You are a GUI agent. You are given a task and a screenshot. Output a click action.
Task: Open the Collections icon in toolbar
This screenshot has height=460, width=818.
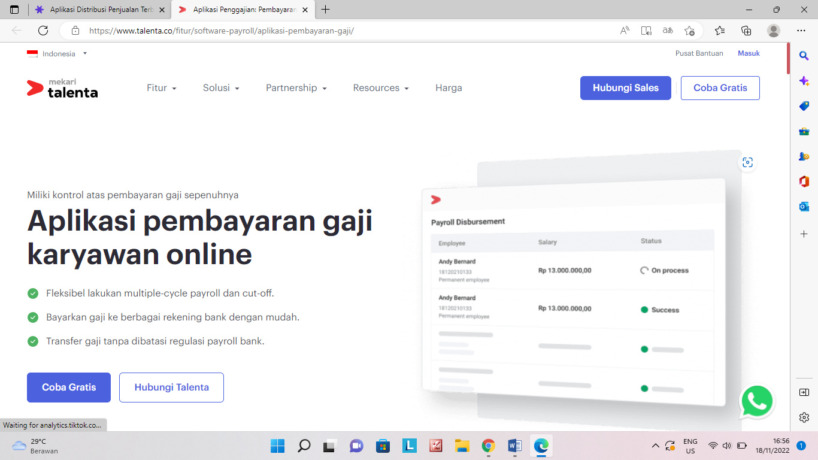[746, 31]
